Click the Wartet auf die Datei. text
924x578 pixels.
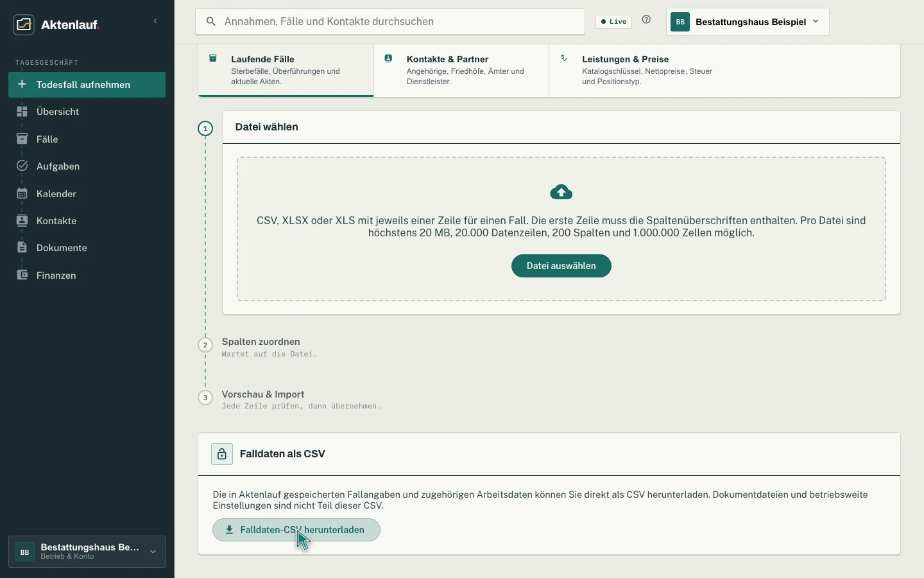point(269,354)
